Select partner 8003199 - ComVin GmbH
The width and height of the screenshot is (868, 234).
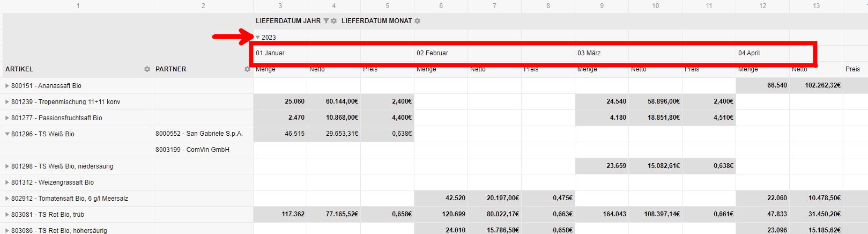pyautogui.click(x=192, y=150)
